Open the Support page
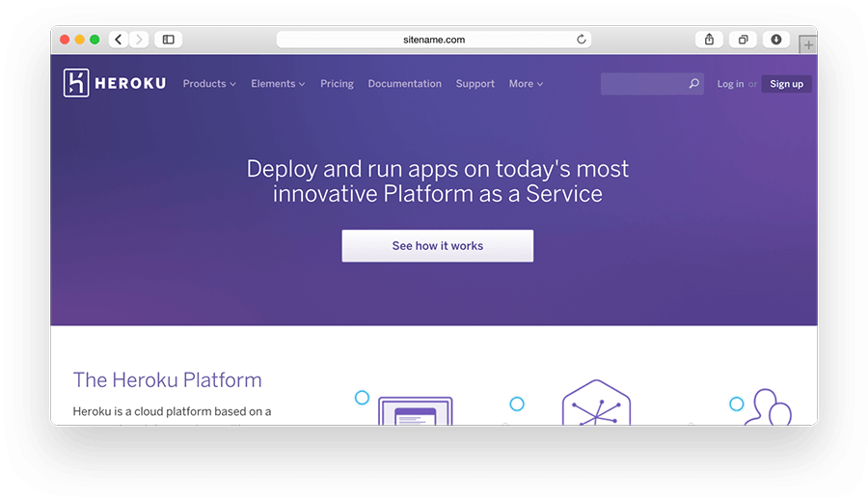Screen dimensions: 868x501 (x=475, y=84)
